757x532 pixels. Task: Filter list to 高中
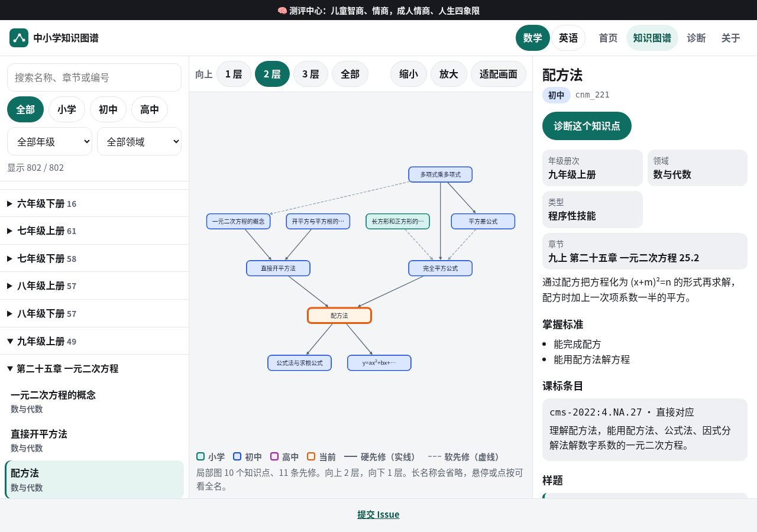point(150,109)
